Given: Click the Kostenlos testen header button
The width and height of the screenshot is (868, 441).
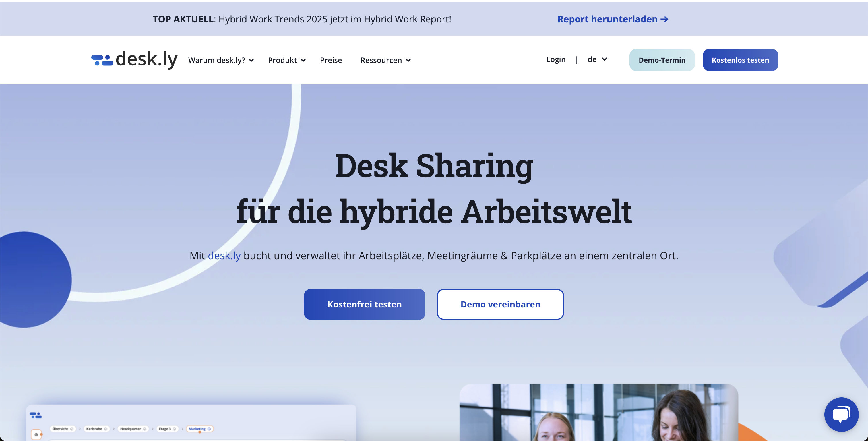Looking at the screenshot, I should pos(740,60).
